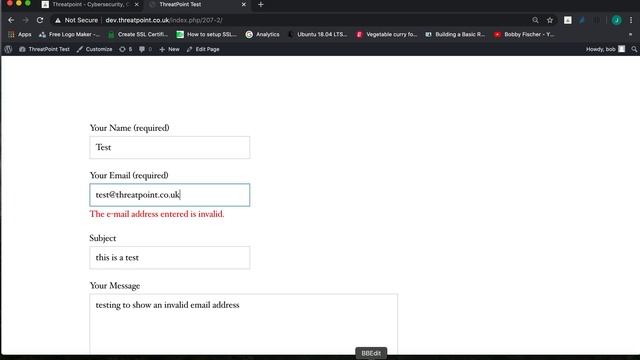Open Vegetable curry bookmark
The image size is (640, 360).
[x=387, y=35]
